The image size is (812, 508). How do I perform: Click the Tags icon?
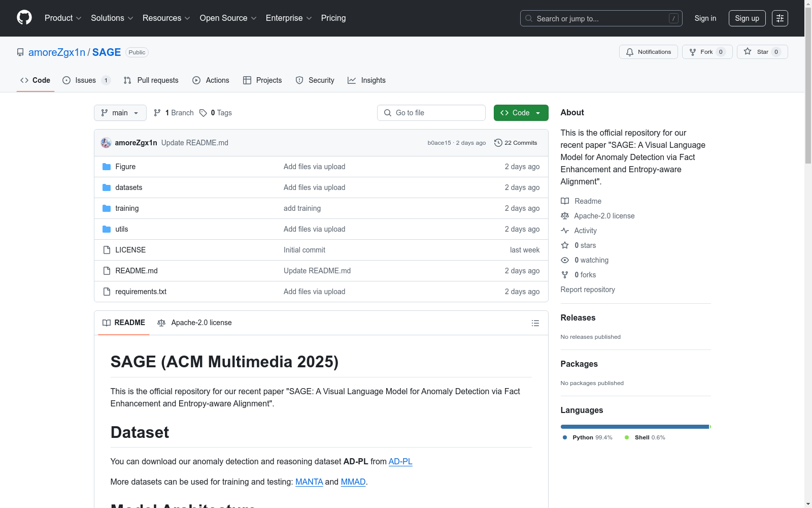coord(203,113)
